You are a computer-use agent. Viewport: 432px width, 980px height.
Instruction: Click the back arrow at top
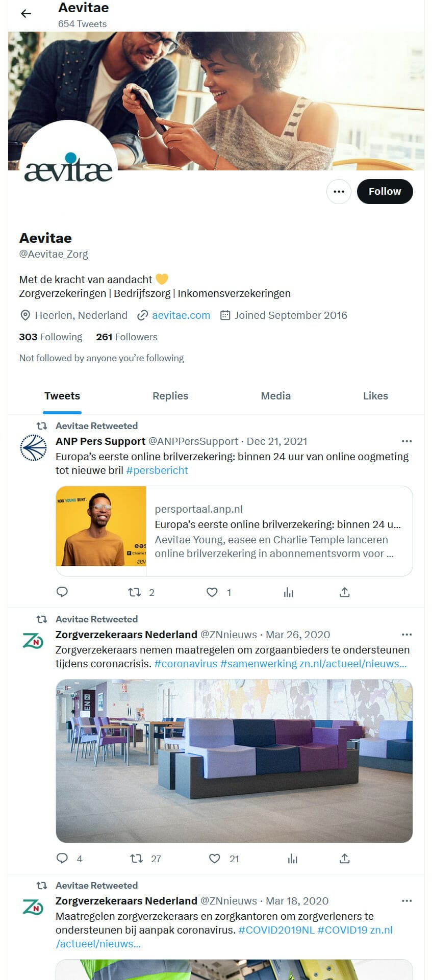click(26, 14)
